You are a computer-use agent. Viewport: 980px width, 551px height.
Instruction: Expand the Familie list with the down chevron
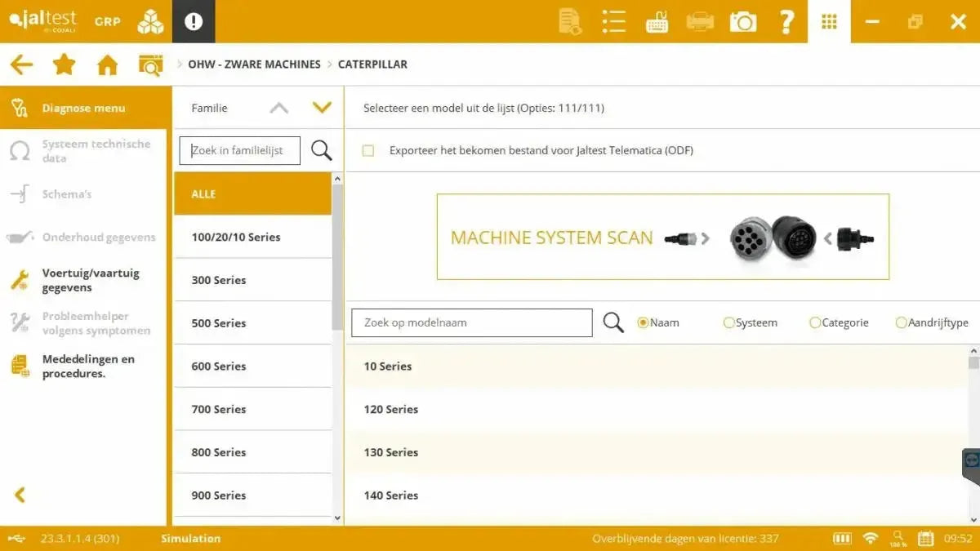(322, 107)
